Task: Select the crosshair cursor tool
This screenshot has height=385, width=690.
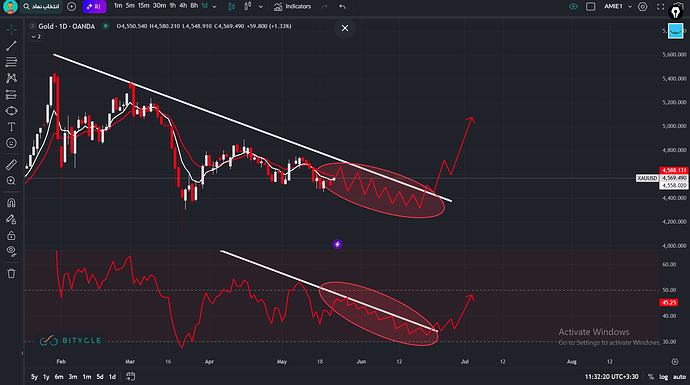Action: pos(11,29)
